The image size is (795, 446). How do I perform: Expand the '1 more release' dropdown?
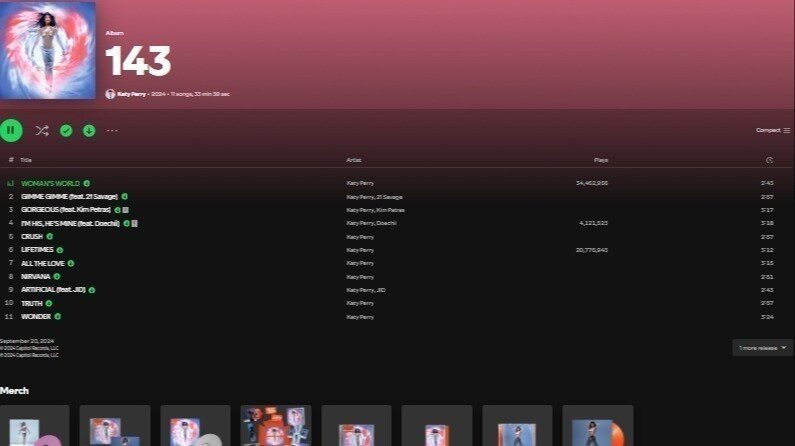click(762, 348)
